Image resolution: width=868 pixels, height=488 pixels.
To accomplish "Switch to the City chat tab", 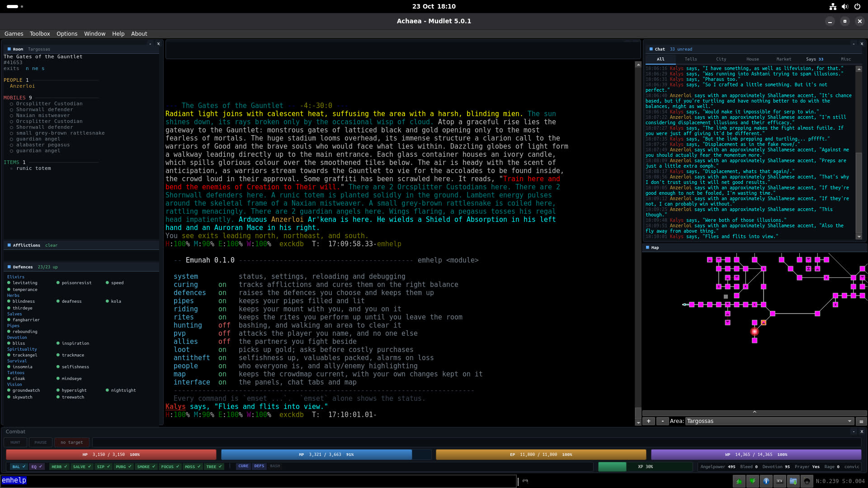I will 721,59.
